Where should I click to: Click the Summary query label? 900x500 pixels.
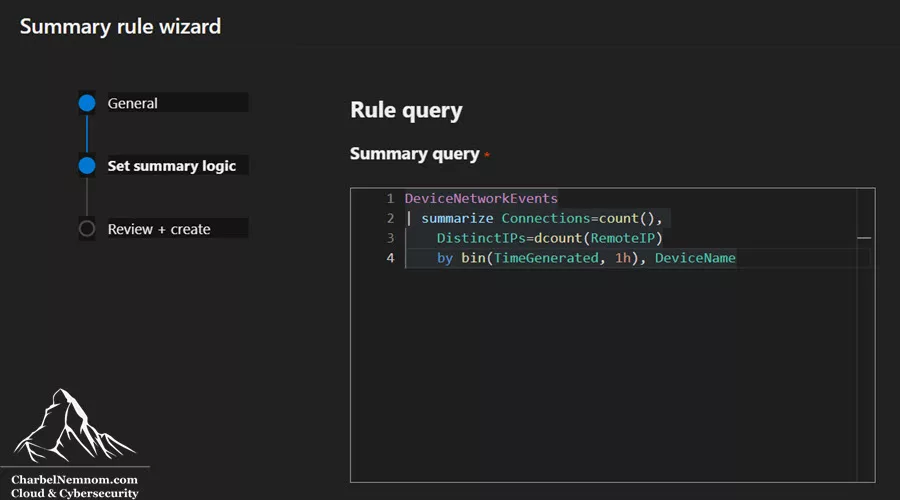414,154
